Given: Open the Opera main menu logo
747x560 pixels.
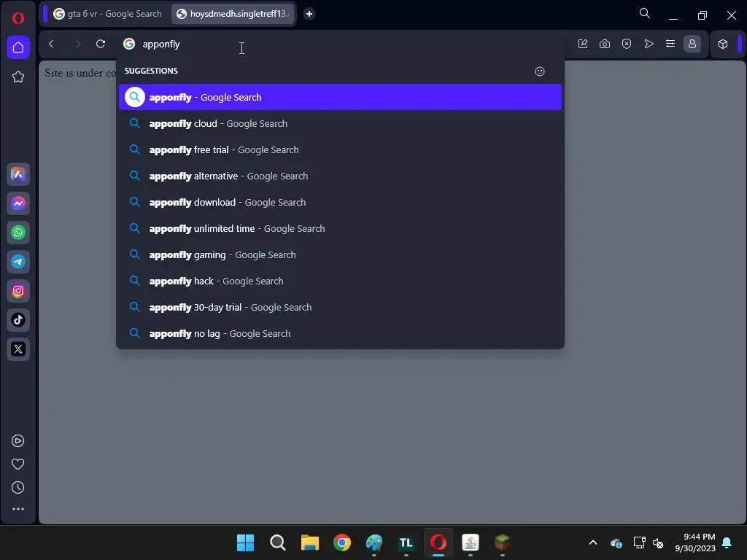Looking at the screenshot, I should [18, 18].
